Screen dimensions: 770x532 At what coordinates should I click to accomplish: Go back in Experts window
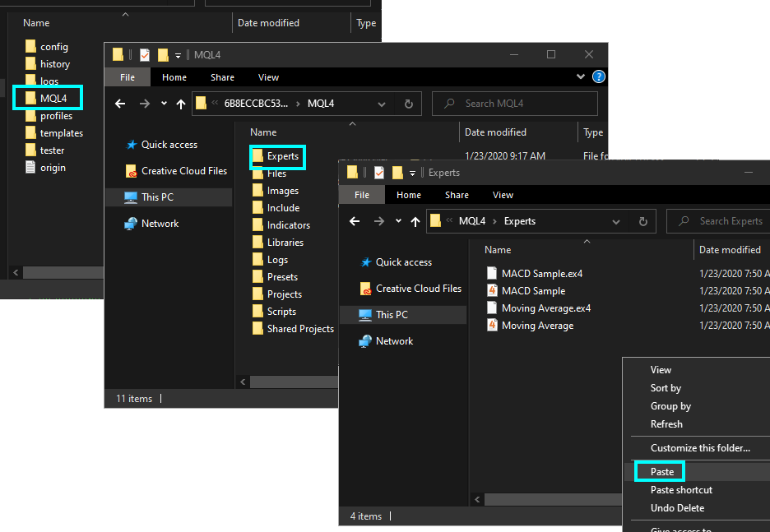(355, 221)
